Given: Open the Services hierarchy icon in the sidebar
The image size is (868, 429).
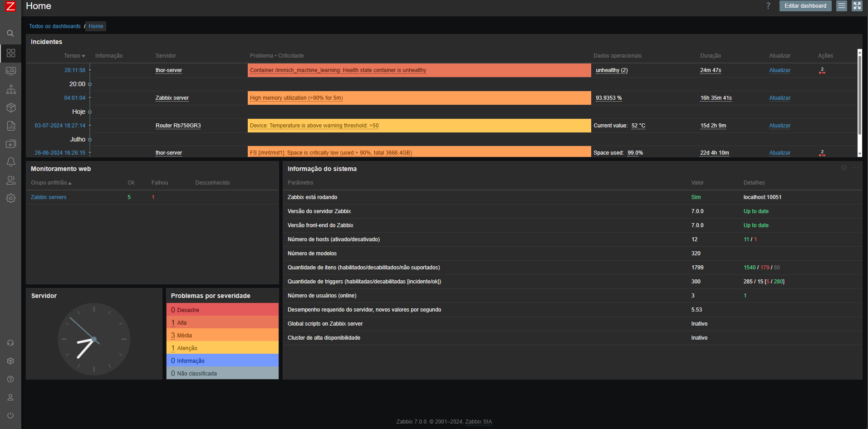Looking at the screenshot, I should 10,89.
